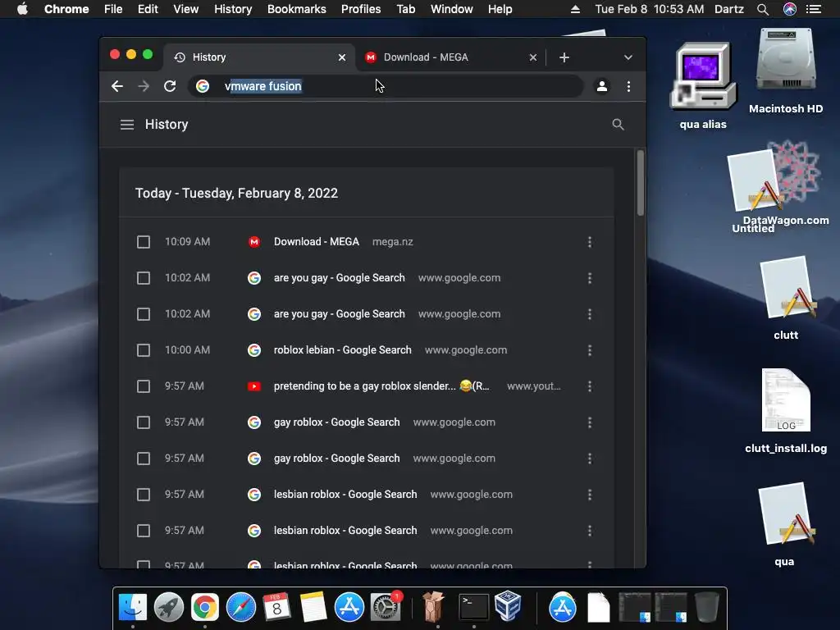Viewport: 840px width, 630px height.
Task: Open Terminal from the Dock
Action: 474,607
